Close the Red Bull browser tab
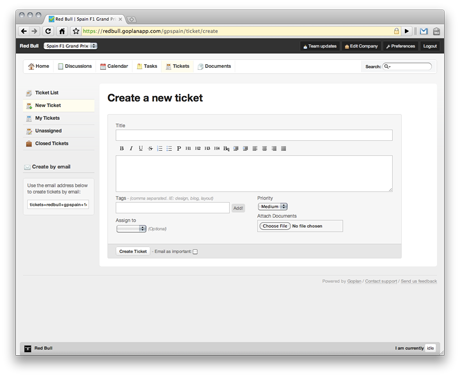Image resolution: width=460 pixels, height=377 pixels. [120, 19]
